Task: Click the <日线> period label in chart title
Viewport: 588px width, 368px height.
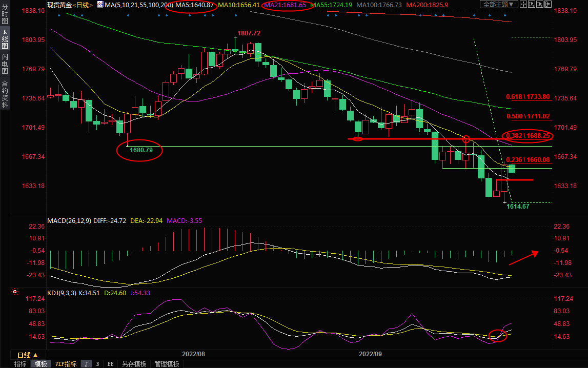Action: pyautogui.click(x=83, y=5)
